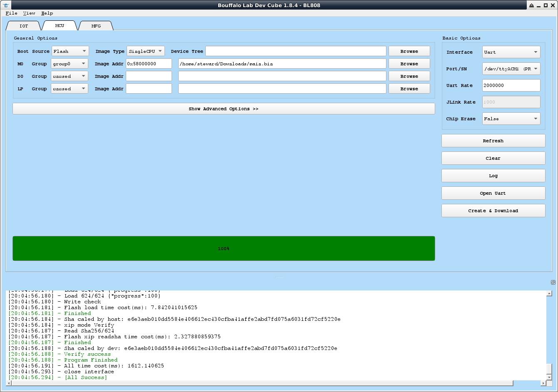Click the green 100% progress bar
This screenshot has width=558, height=392.
point(224,248)
